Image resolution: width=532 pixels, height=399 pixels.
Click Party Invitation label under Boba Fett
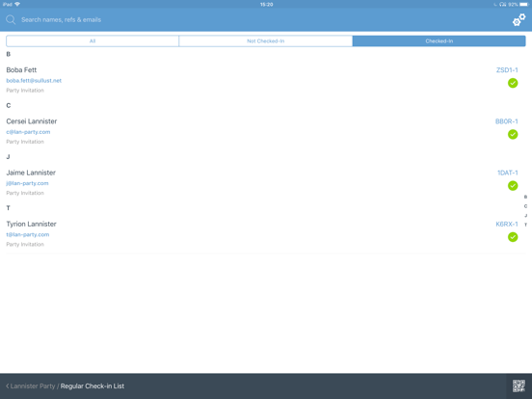pyautogui.click(x=25, y=91)
